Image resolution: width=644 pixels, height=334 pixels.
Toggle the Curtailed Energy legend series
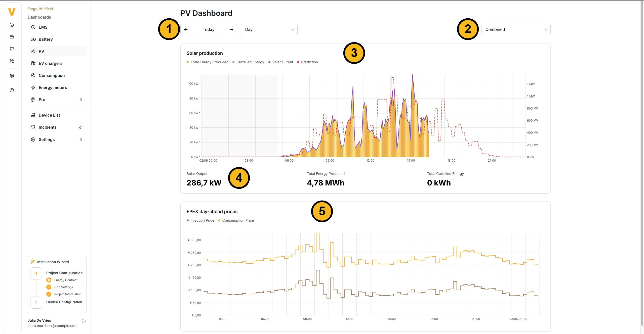point(248,62)
